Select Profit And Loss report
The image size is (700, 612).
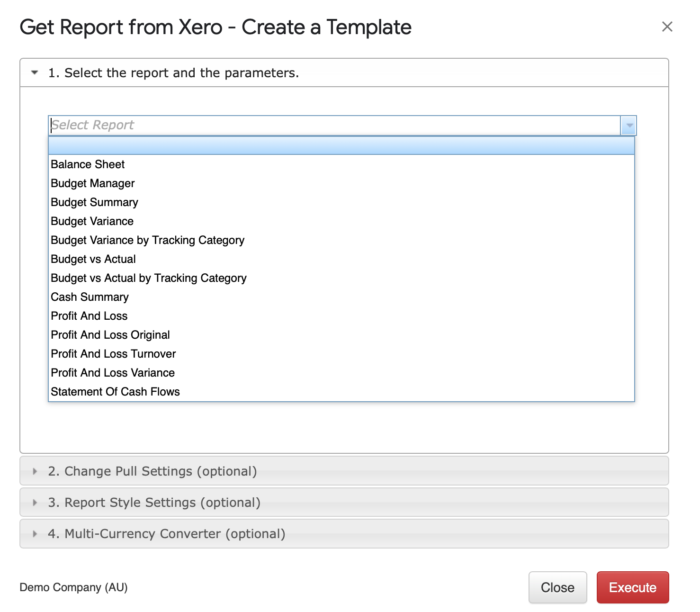point(341,316)
